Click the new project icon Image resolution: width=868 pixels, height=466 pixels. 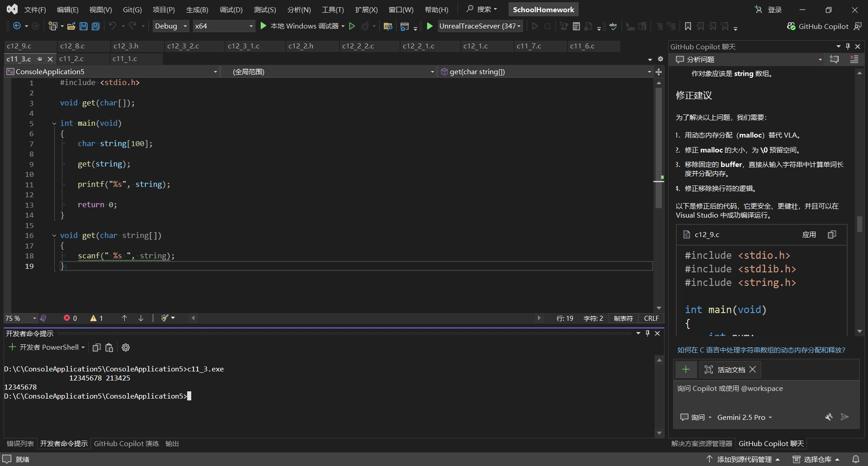[53, 26]
